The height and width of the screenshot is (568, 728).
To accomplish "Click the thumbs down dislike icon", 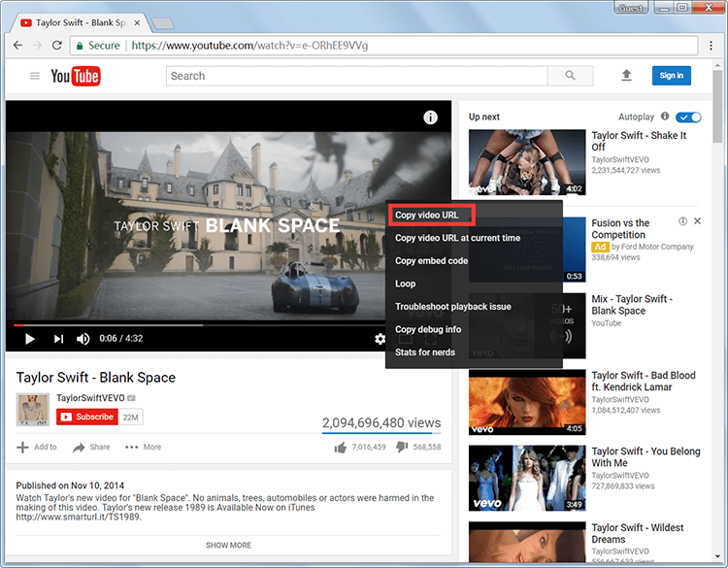I will (x=402, y=448).
